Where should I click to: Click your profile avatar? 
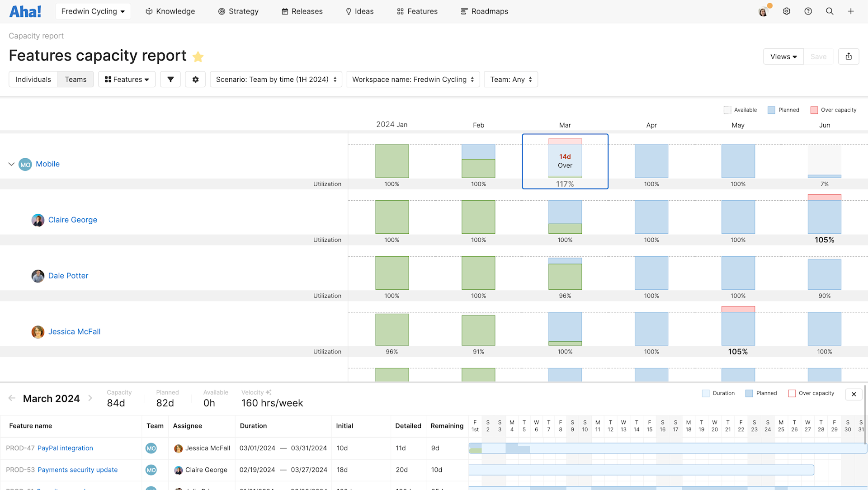763,11
